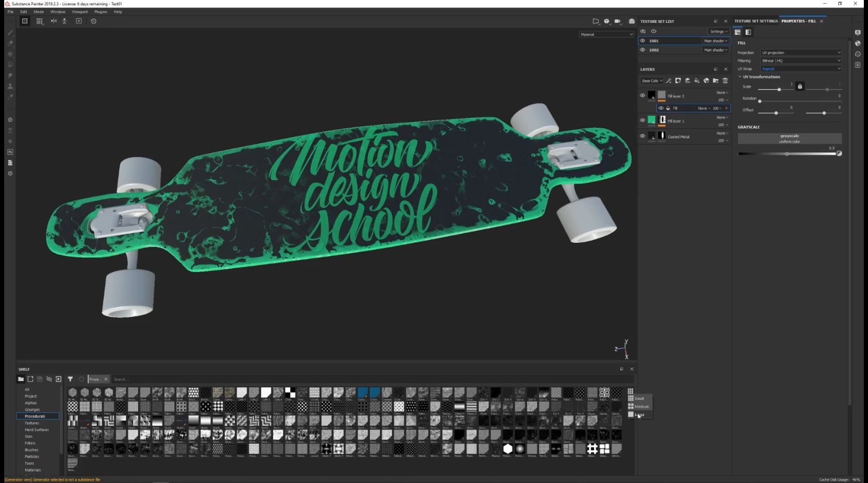Add a smart material from Layers toolbar
868x483 pixels.
point(706,81)
